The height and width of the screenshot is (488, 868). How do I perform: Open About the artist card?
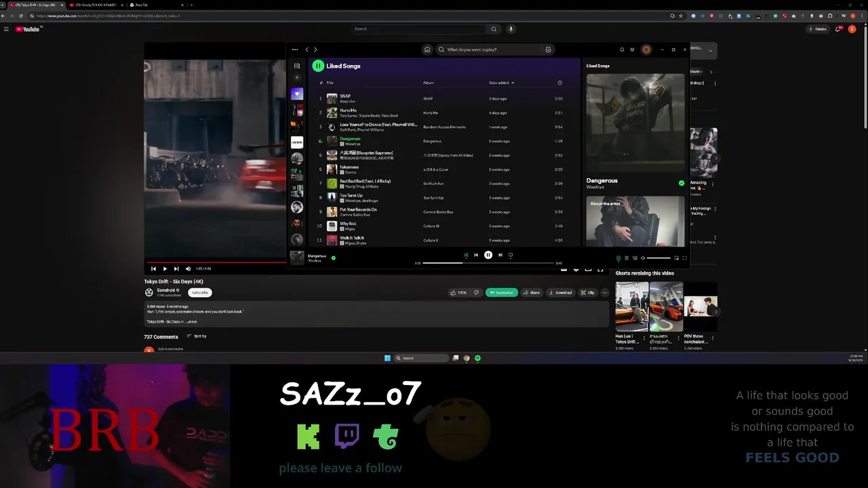coord(635,221)
